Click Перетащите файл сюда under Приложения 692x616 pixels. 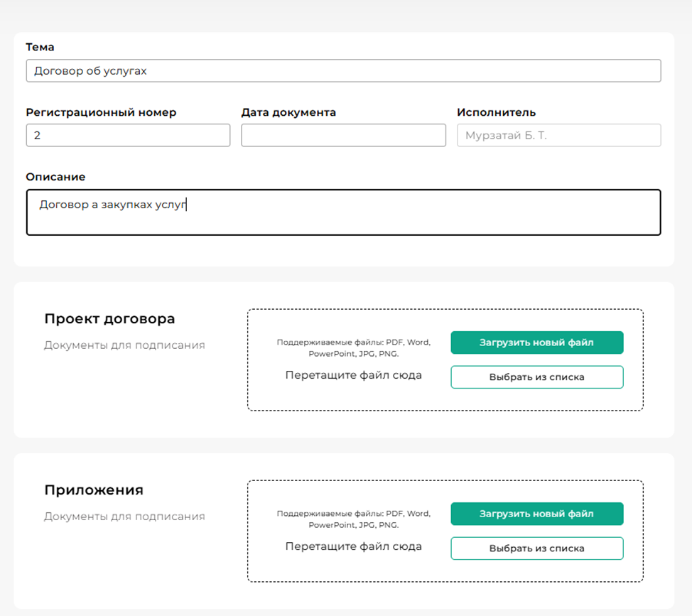click(353, 546)
